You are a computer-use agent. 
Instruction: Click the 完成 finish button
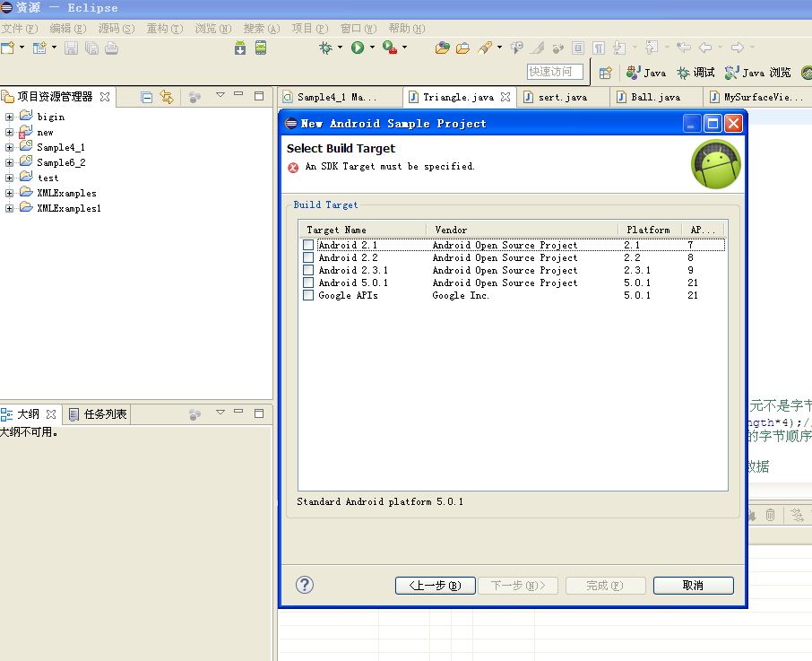pyautogui.click(x=605, y=586)
